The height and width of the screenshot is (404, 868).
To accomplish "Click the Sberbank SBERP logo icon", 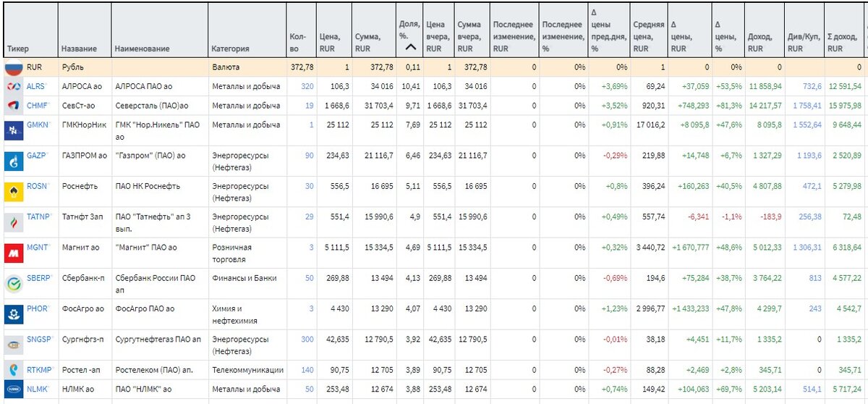I will [14, 283].
